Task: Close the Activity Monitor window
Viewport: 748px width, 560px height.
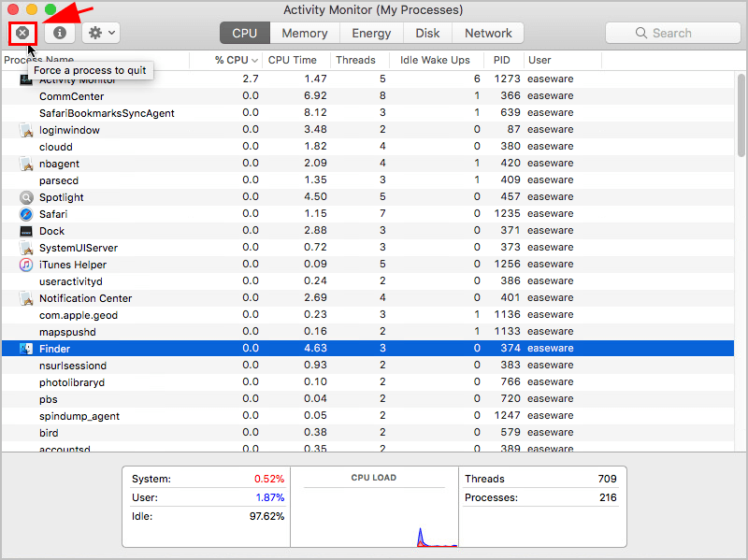Action: click(13, 9)
